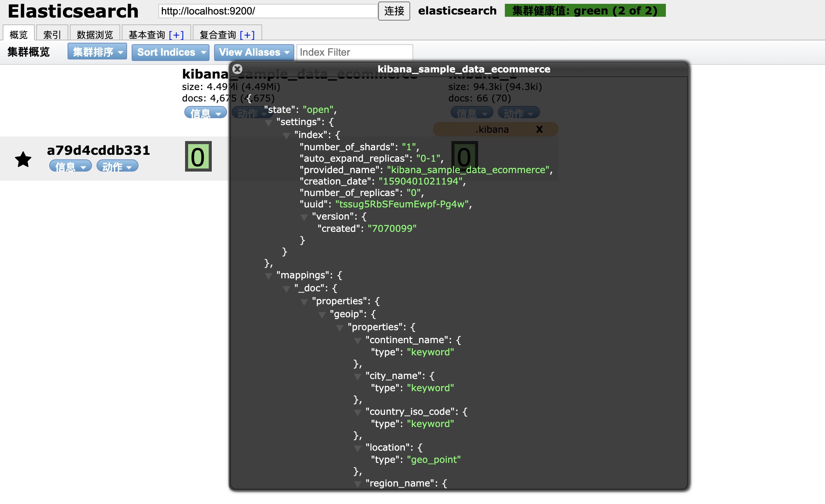Click the 连接 connect button
Viewport: 825px width, 504px height.
[x=394, y=11]
